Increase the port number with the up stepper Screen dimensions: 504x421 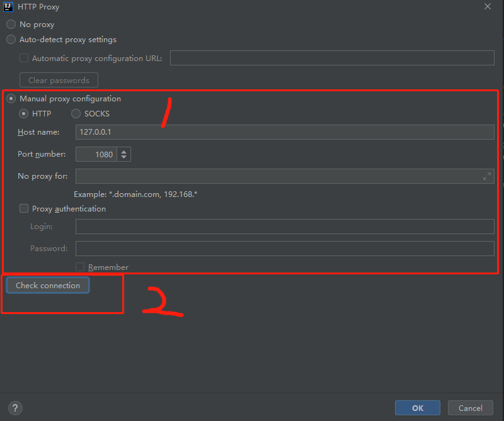click(125, 150)
